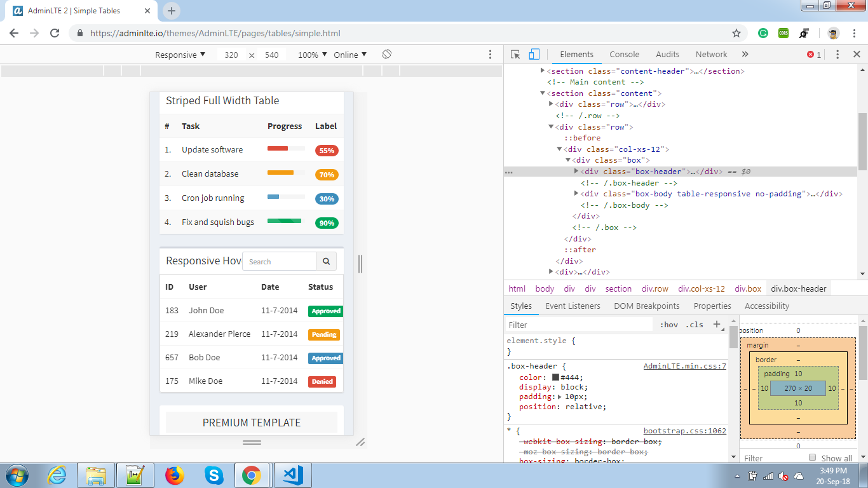Screen dimensions: 868x488
Task: Switch to the Console tab
Action: [x=624, y=55]
